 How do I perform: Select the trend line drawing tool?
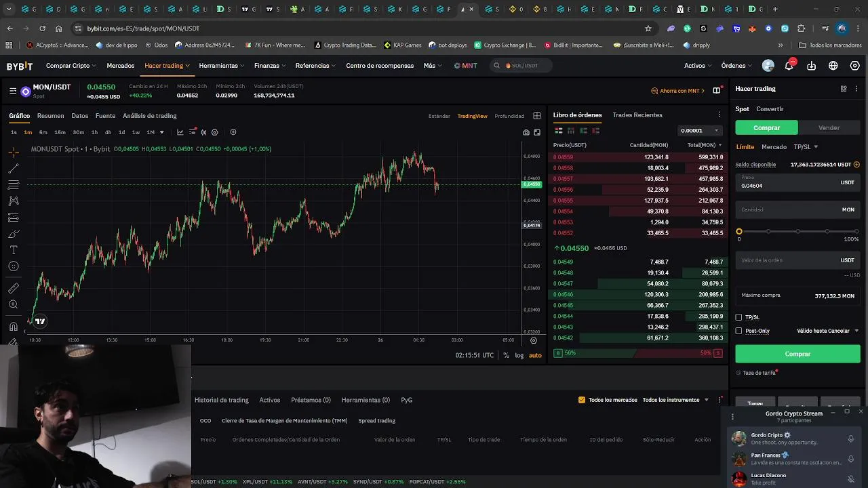(x=14, y=169)
